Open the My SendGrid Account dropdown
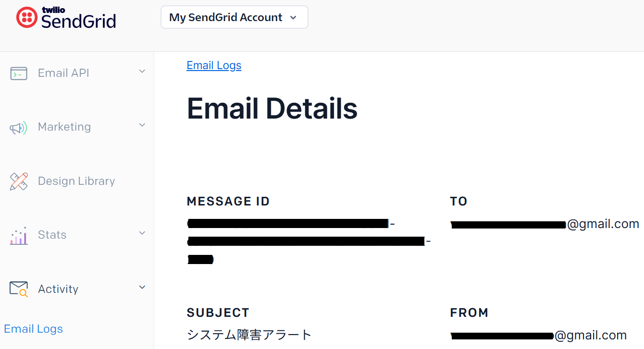Viewport: 644px width, 349px height. click(x=234, y=17)
